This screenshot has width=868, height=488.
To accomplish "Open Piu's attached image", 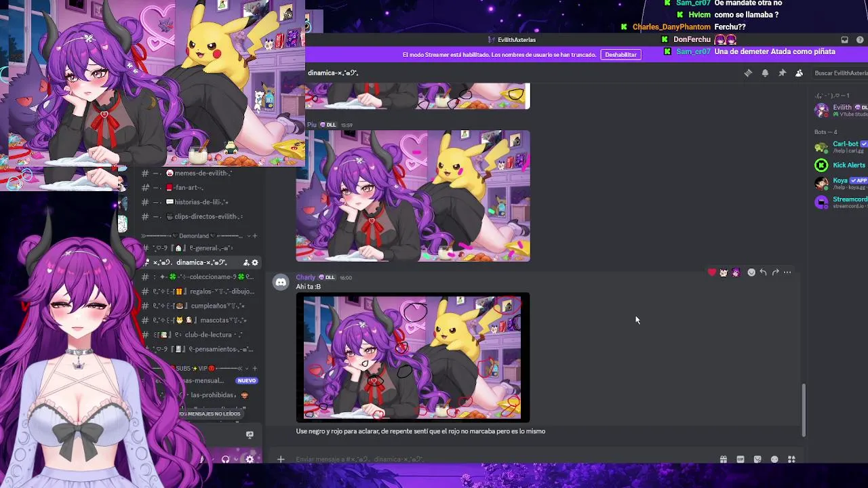I will (413, 196).
